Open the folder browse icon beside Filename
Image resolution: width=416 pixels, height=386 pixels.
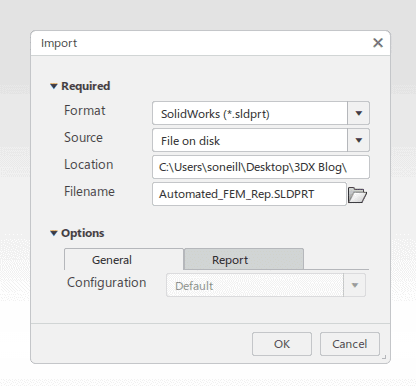pos(357,195)
